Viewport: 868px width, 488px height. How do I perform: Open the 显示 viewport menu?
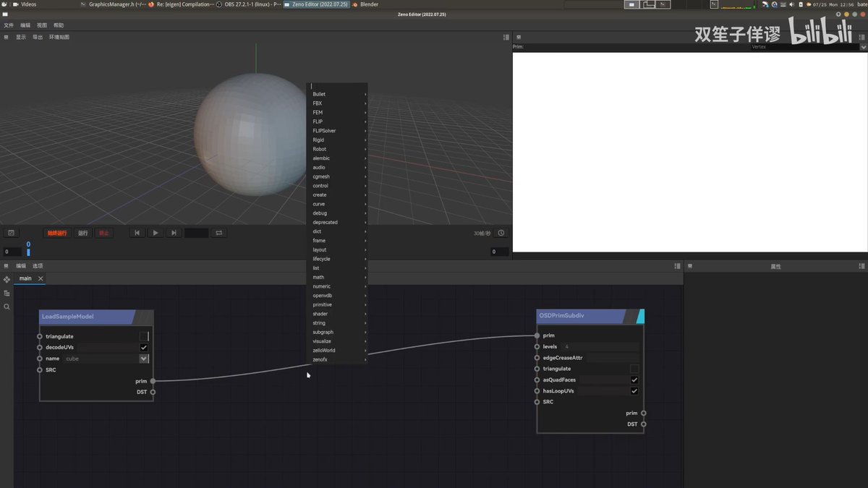(21, 37)
